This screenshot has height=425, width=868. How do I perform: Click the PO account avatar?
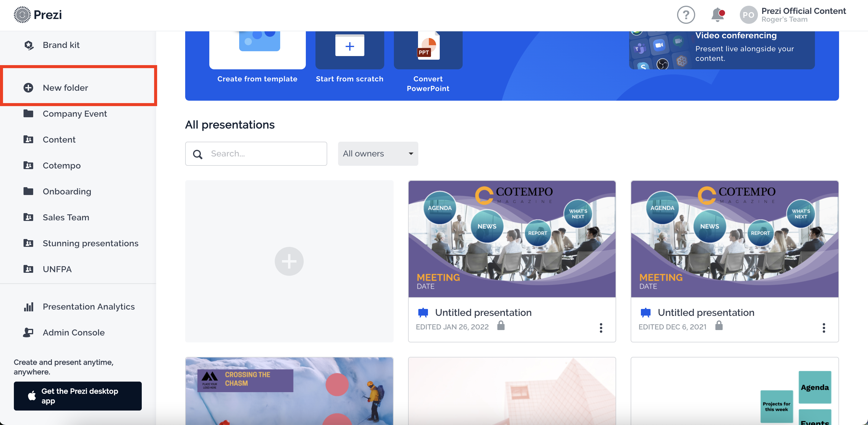[x=748, y=15]
